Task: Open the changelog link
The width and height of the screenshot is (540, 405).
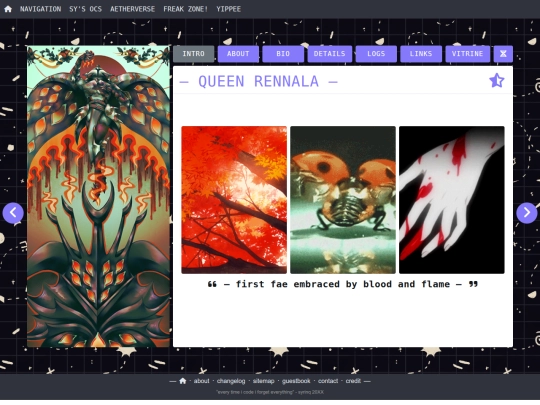Action: pyautogui.click(x=231, y=381)
